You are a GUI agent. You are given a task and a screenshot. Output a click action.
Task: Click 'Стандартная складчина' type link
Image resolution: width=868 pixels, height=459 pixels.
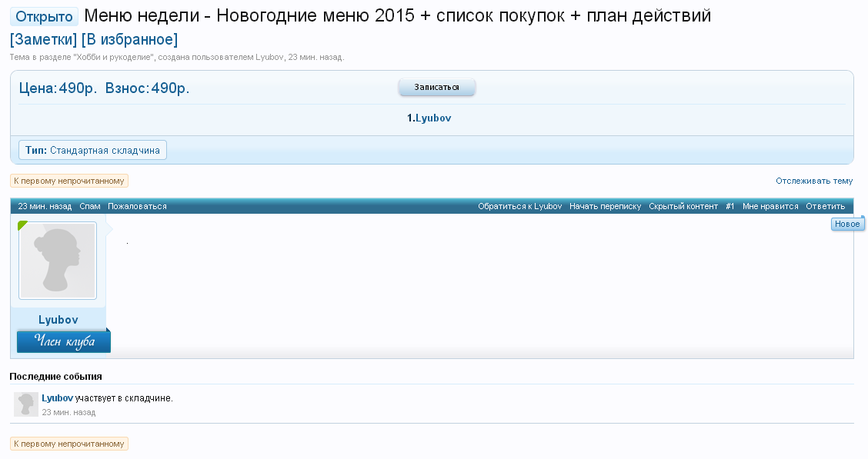[x=105, y=151]
